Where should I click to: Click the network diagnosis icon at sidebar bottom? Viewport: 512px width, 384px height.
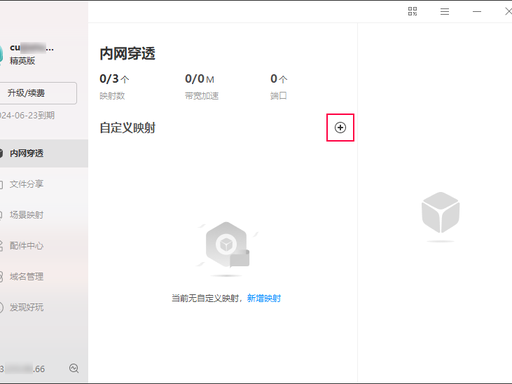click(74, 368)
